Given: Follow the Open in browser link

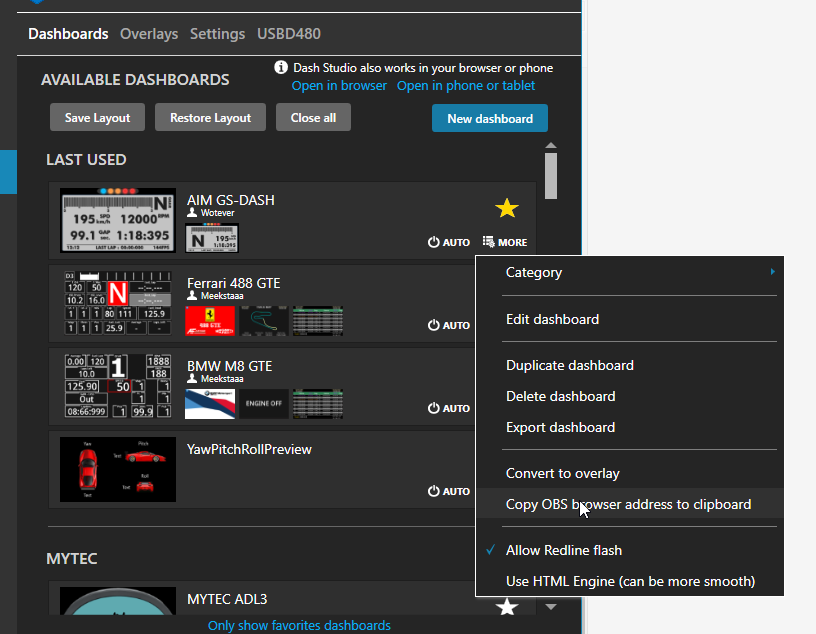Looking at the screenshot, I should coord(339,85).
